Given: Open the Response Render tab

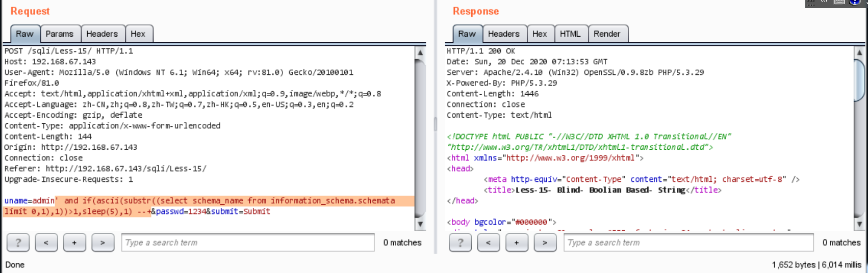Looking at the screenshot, I should tap(607, 34).
